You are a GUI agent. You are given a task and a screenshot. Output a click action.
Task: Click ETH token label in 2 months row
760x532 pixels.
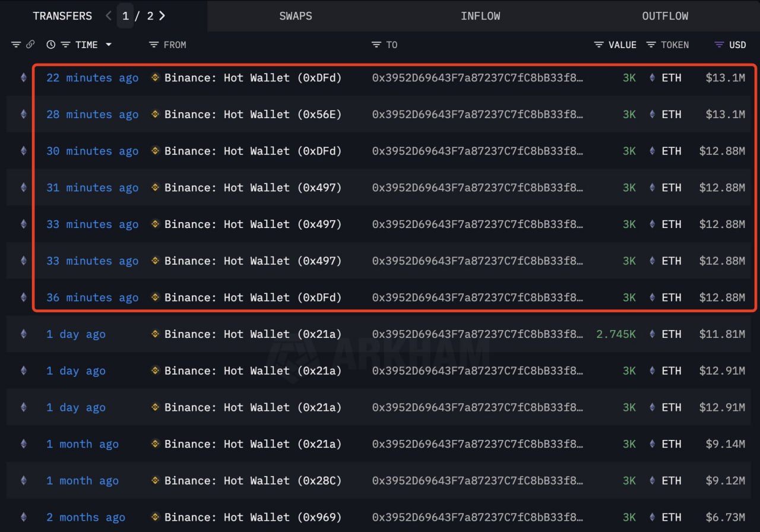672,517
